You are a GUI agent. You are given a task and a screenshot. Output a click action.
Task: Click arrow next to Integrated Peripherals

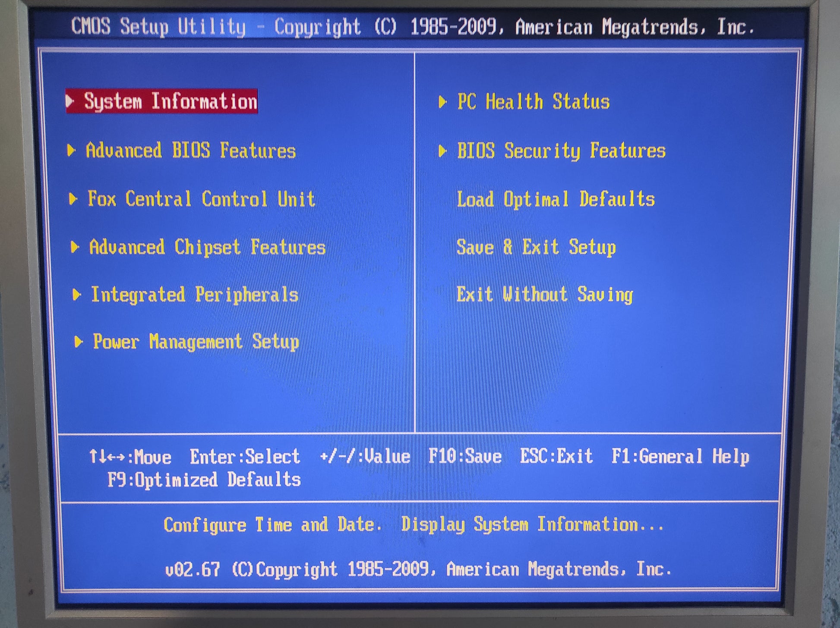(77, 295)
